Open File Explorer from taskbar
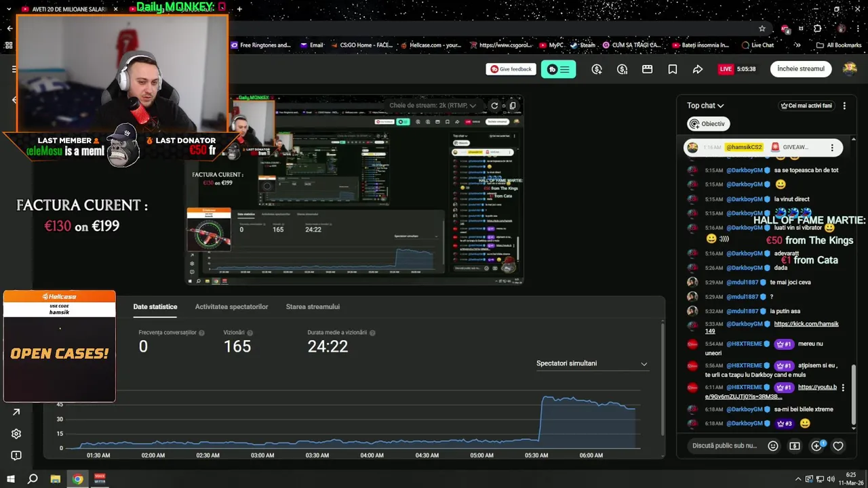The width and height of the screenshot is (868, 488). [56, 479]
